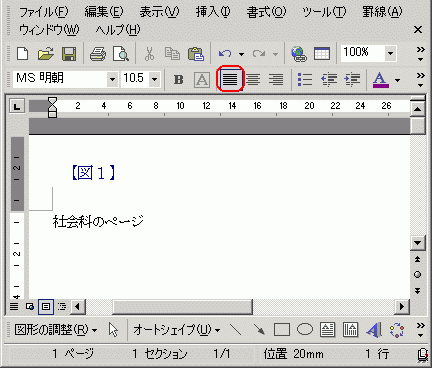Viewport: 432px width, 368px height.
Task: Insert hyperlink with globe icon
Action: [x=299, y=53]
